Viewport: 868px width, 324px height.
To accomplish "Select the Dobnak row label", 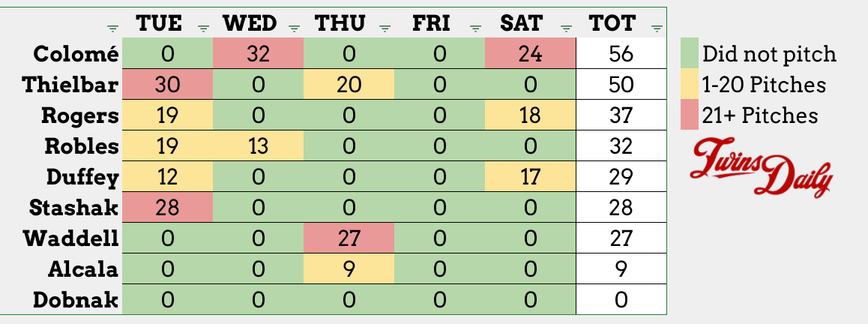I will tap(76, 300).
